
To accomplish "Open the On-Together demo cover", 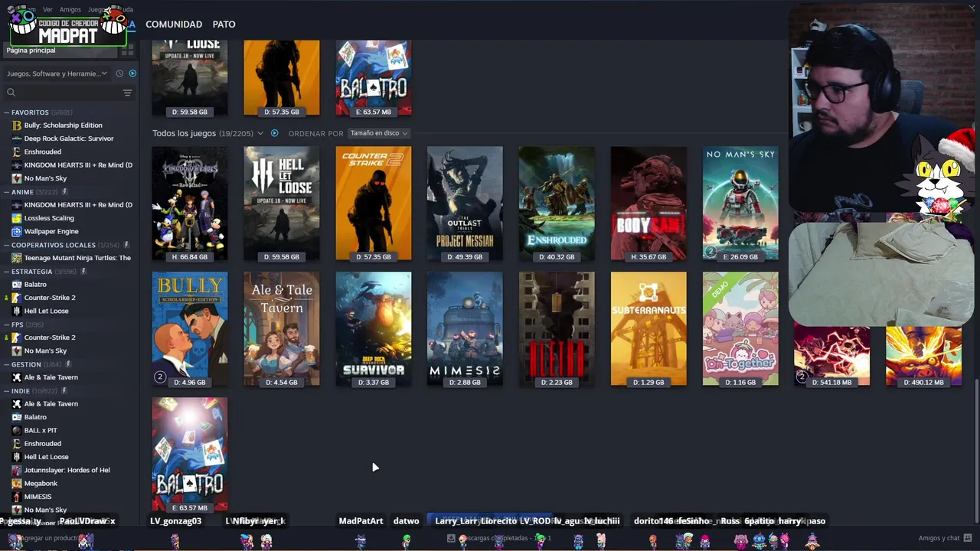I will coord(740,329).
